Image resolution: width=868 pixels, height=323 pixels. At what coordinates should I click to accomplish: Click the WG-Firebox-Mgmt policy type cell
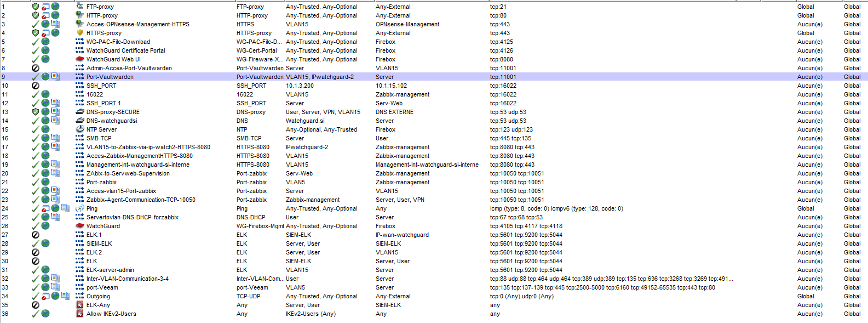[260, 226]
